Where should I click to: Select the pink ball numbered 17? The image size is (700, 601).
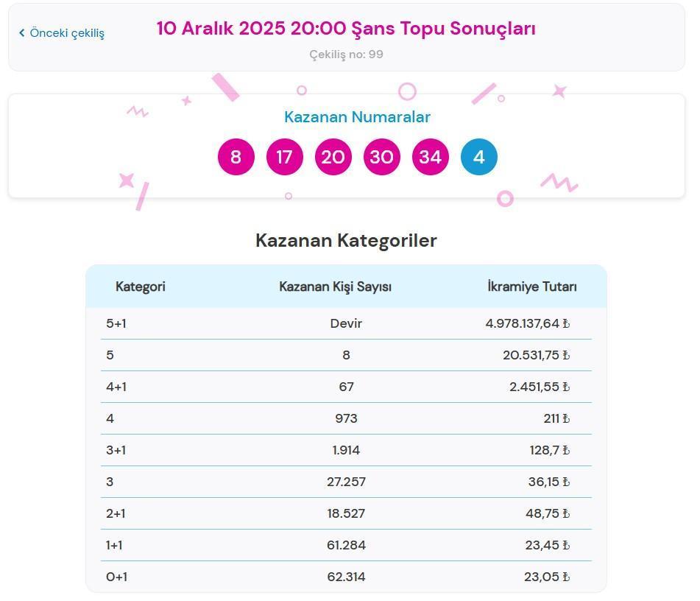click(284, 156)
